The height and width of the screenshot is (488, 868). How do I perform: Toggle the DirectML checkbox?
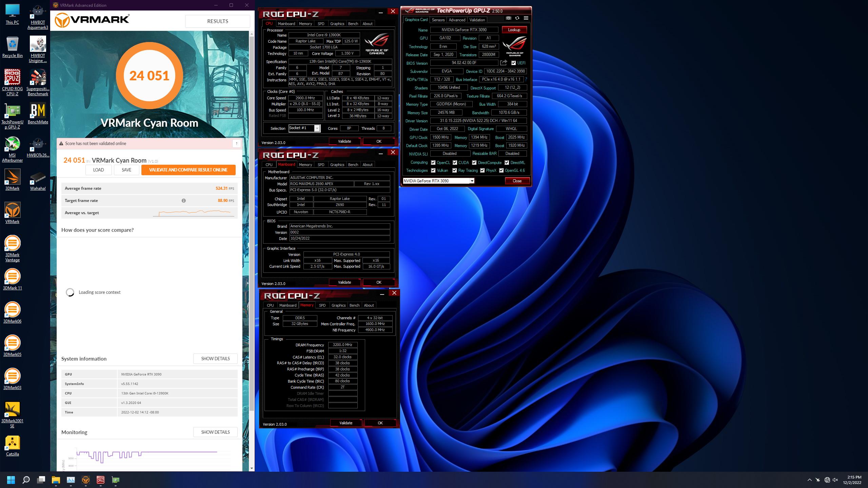(507, 163)
